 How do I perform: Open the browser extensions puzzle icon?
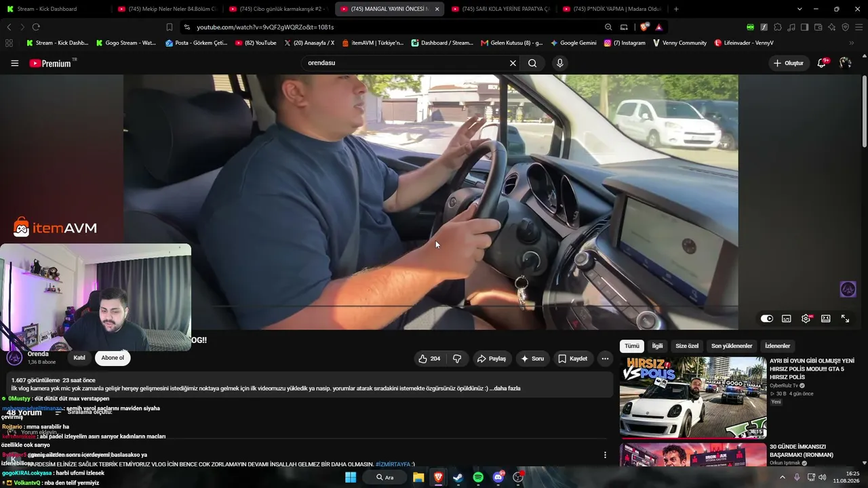(x=778, y=27)
